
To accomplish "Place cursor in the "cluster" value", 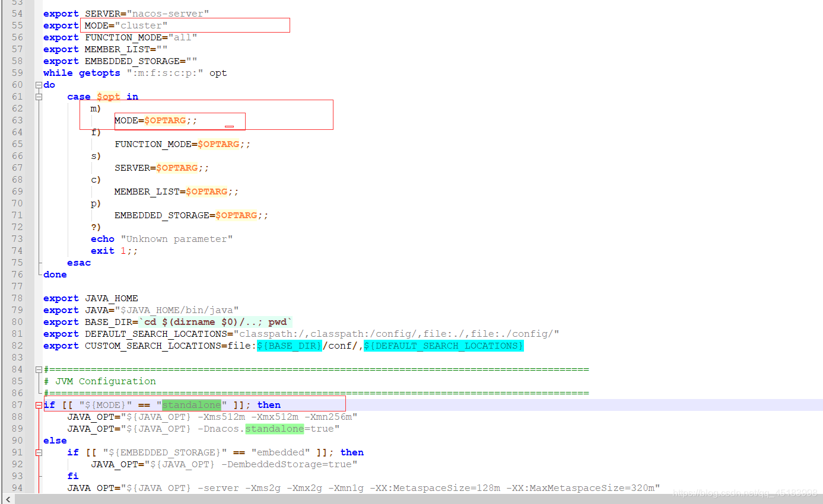I will [x=141, y=25].
